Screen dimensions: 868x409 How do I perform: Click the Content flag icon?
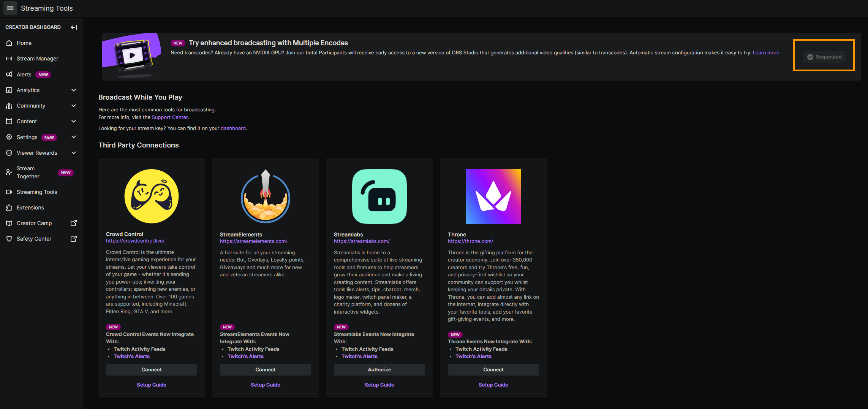pos(9,121)
